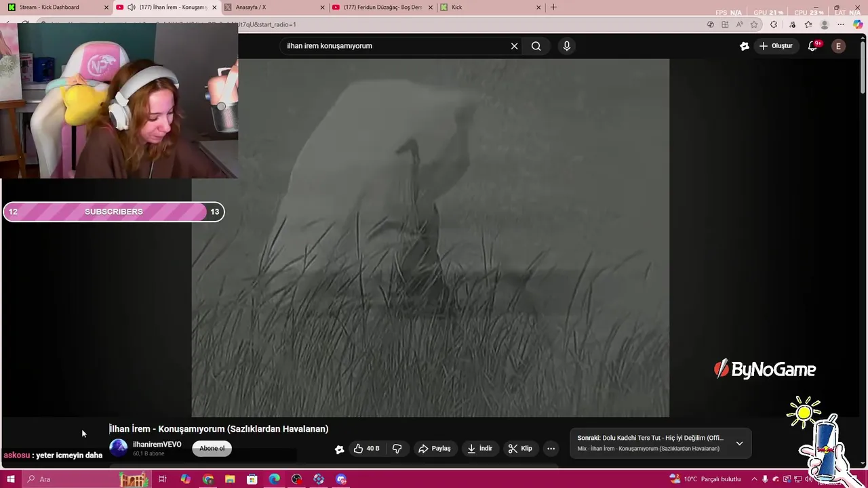Add page to favorites with star icon
The height and width of the screenshot is (488, 868).
click(x=754, y=24)
